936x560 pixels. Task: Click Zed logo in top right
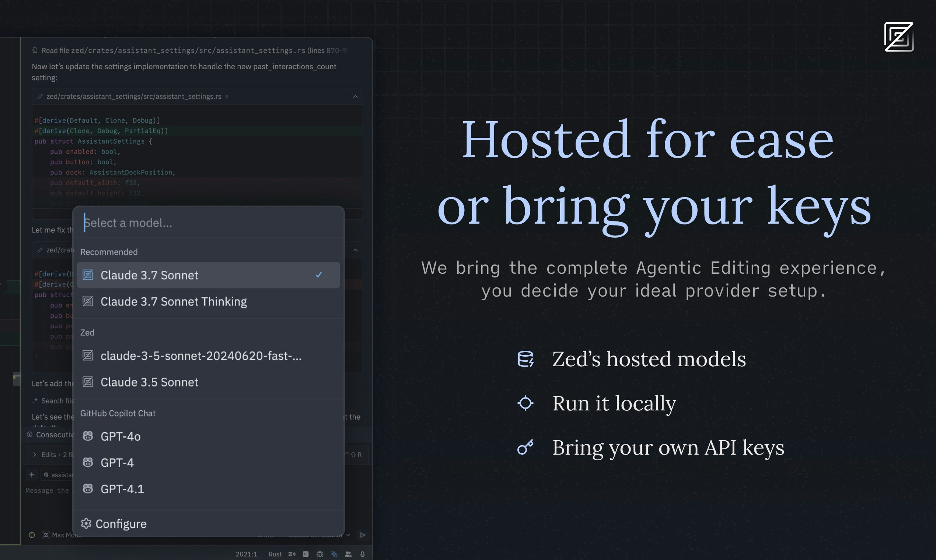899,37
